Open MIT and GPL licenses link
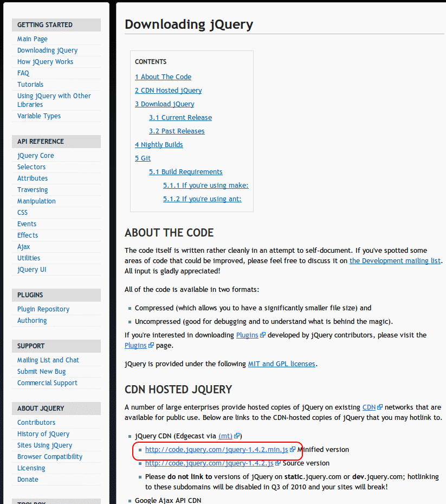 [x=282, y=364]
